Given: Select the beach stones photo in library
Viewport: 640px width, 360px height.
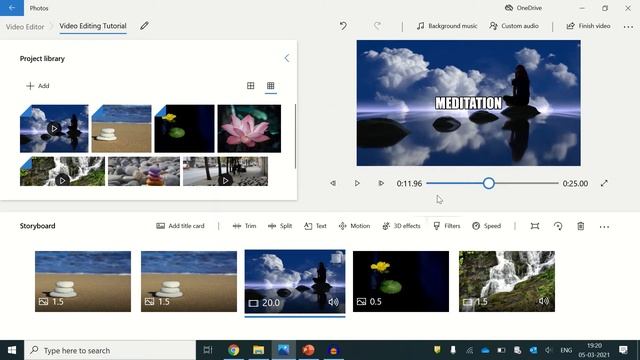Looking at the screenshot, I should click(121, 129).
